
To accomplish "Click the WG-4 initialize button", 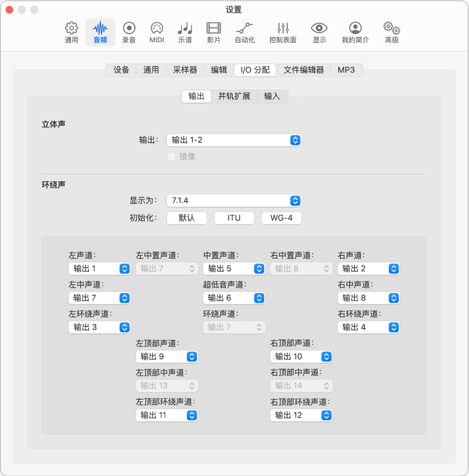I will [282, 218].
